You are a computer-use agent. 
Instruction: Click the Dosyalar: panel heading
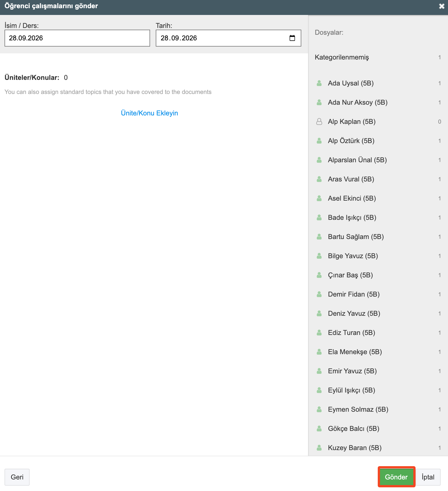[x=329, y=32]
